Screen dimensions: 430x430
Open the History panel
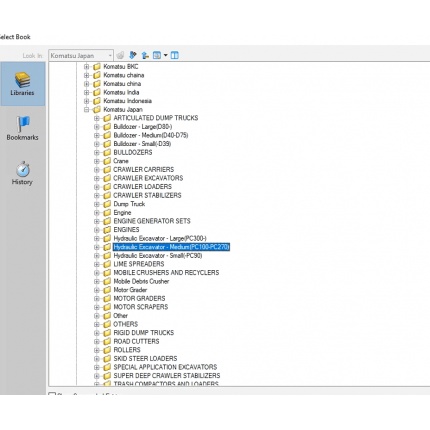tap(22, 173)
